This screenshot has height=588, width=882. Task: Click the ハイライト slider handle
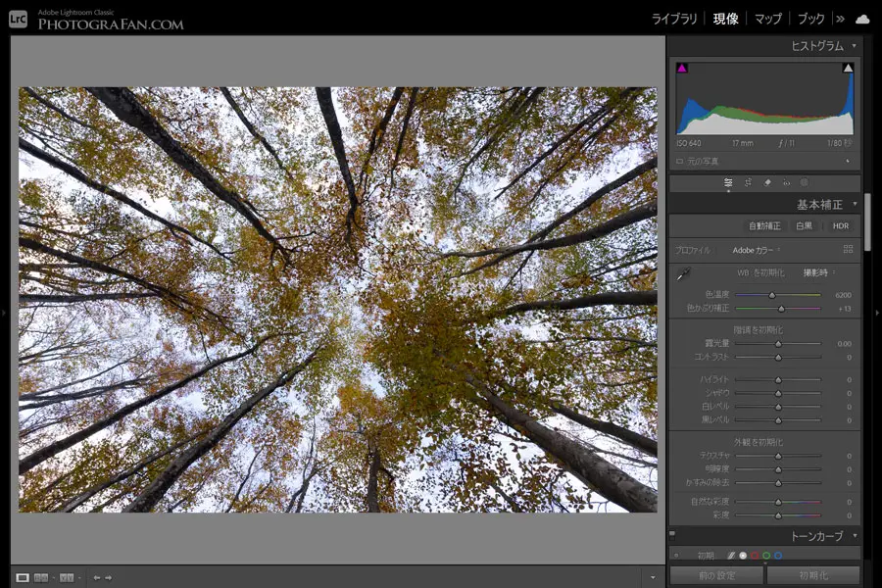[x=778, y=380]
